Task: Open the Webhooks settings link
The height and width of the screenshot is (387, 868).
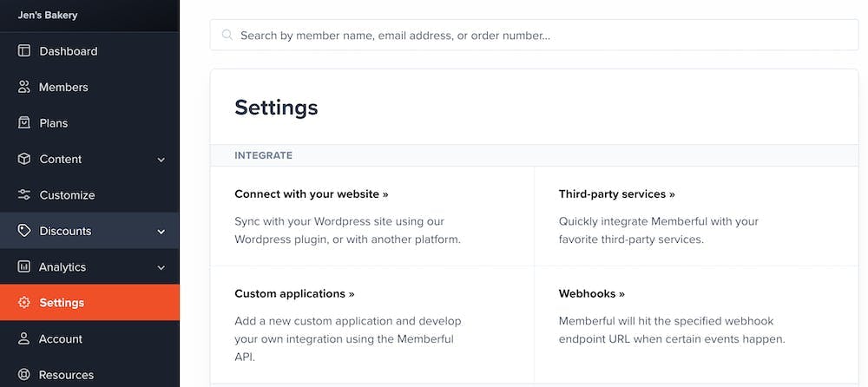Action: [x=591, y=294]
